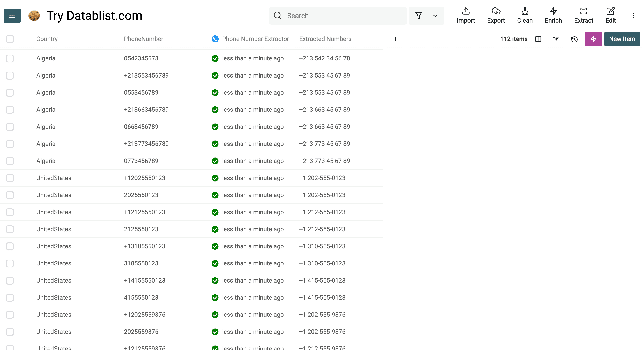Image resolution: width=644 pixels, height=350 pixels.
Task: Select the first Algeria row checkbox
Action: (x=10, y=58)
